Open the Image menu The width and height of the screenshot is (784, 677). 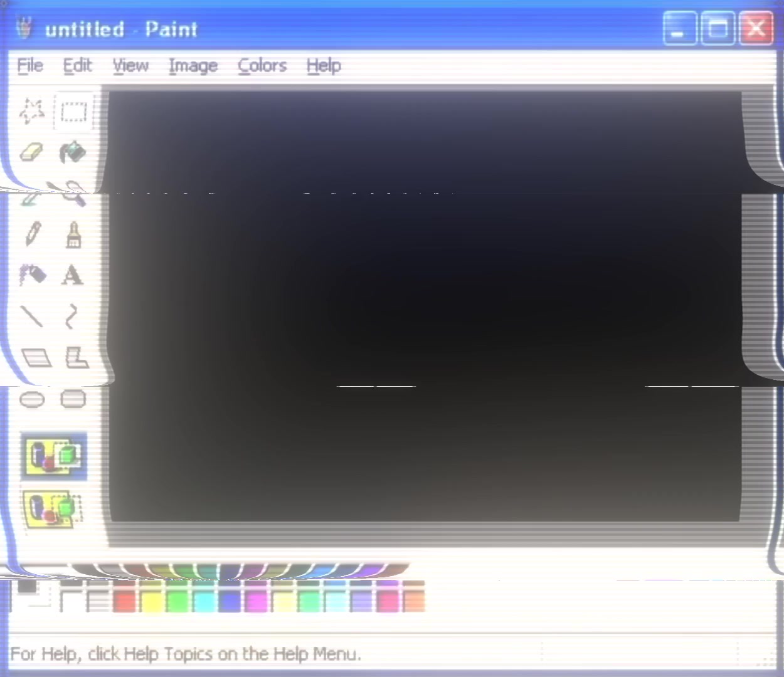[193, 65]
